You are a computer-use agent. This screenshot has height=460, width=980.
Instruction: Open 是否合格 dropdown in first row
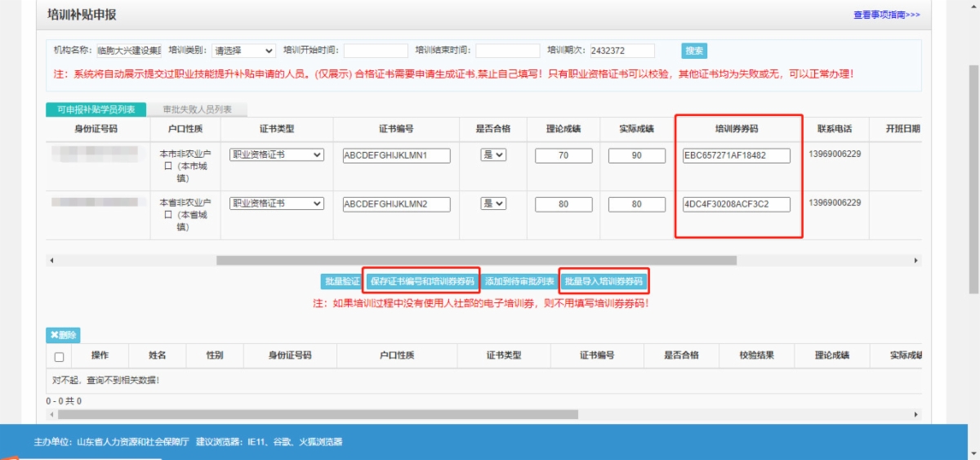click(x=493, y=155)
